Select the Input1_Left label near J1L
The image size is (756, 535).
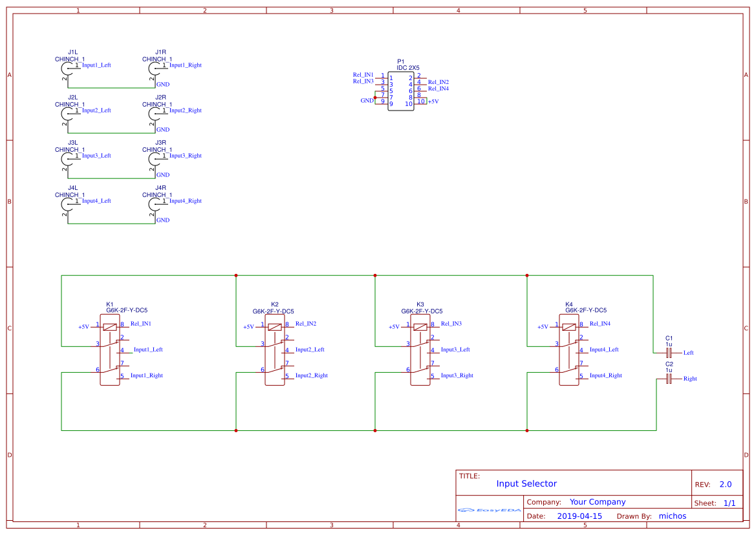(97, 65)
